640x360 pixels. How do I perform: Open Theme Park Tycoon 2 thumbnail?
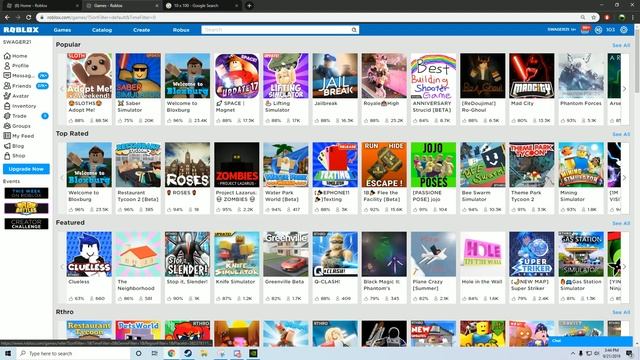pos(532,164)
